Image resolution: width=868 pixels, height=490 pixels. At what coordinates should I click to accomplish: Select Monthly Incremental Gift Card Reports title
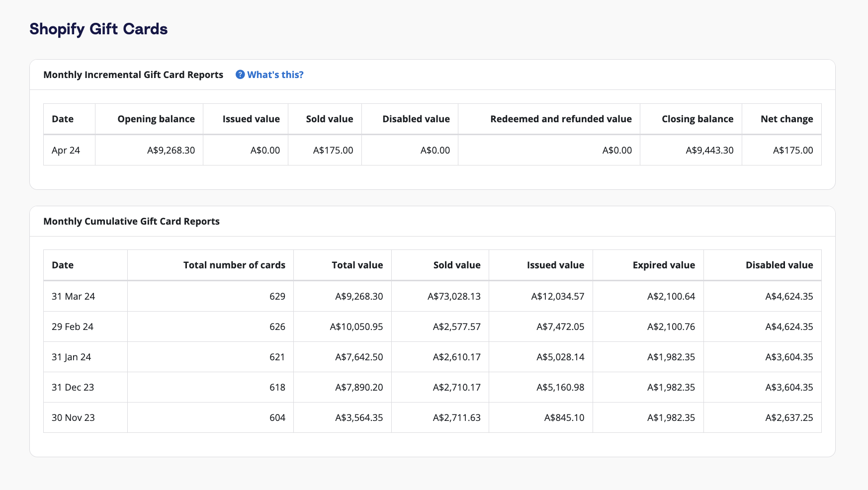point(133,75)
